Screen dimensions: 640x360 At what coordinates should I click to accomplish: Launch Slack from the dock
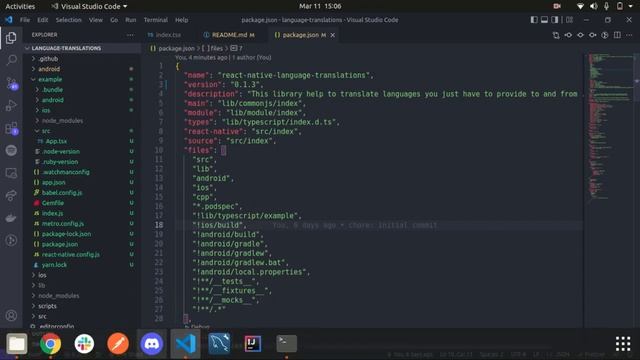click(x=84, y=344)
